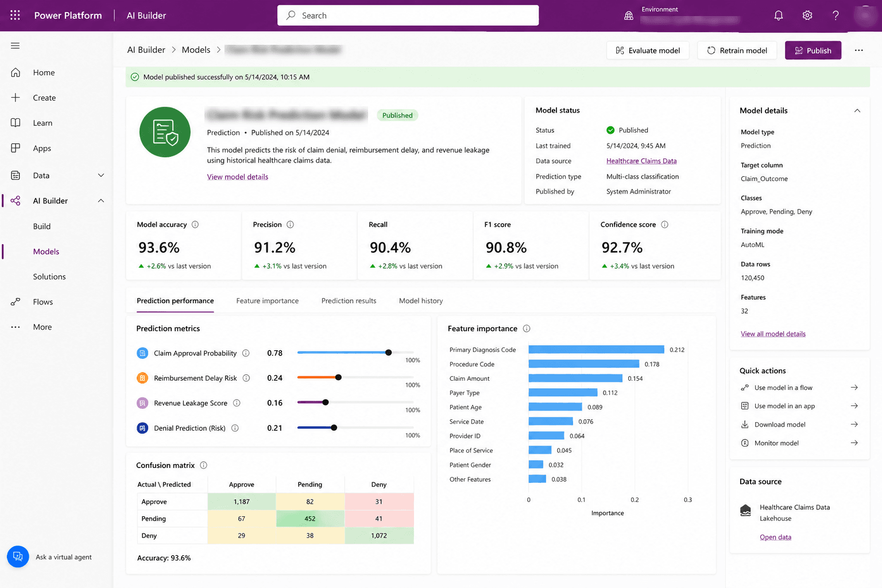The width and height of the screenshot is (882, 588).
Task: Open Ask a virtual agent chat icon
Action: click(18, 556)
